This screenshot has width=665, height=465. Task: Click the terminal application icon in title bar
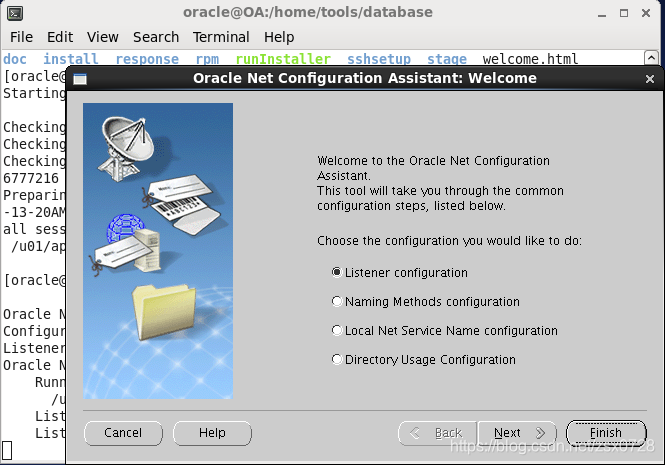pos(15,13)
